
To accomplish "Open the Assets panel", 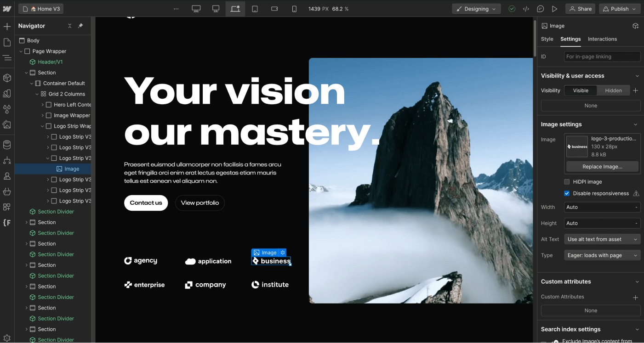I will click(7, 125).
